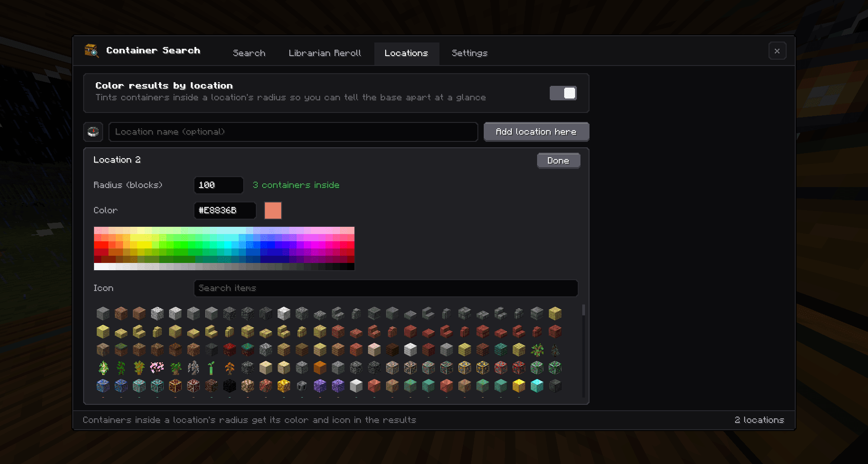
Task: Click the salmon color preview swatch
Action: pyautogui.click(x=273, y=211)
